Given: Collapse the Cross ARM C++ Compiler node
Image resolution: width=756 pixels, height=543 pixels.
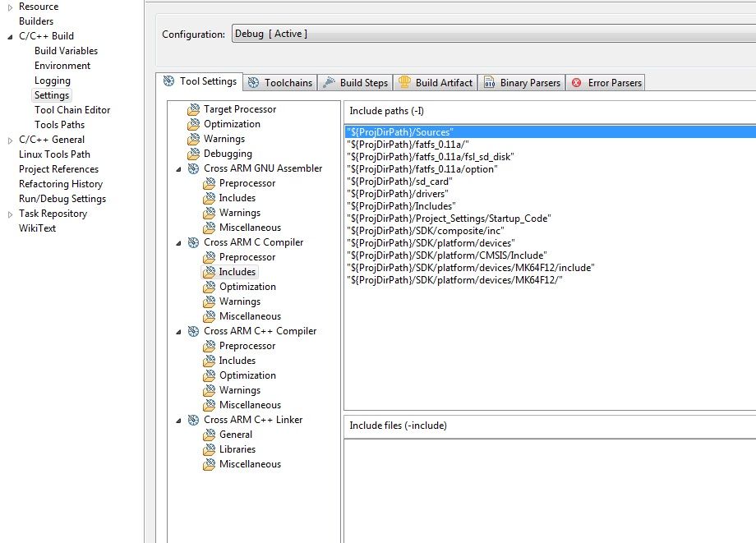Looking at the screenshot, I should [x=178, y=332].
